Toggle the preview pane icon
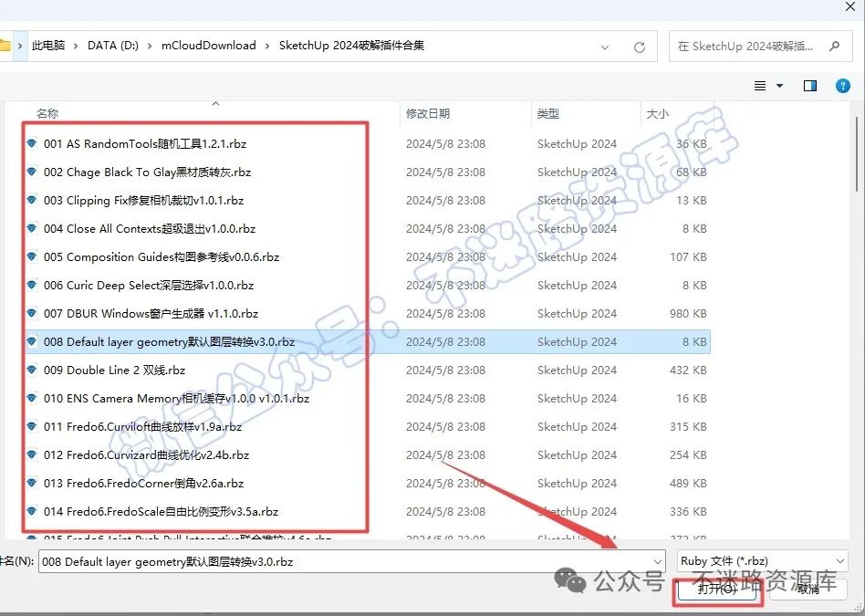Image resolution: width=865 pixels, height=616 pixels. [810, 86]
